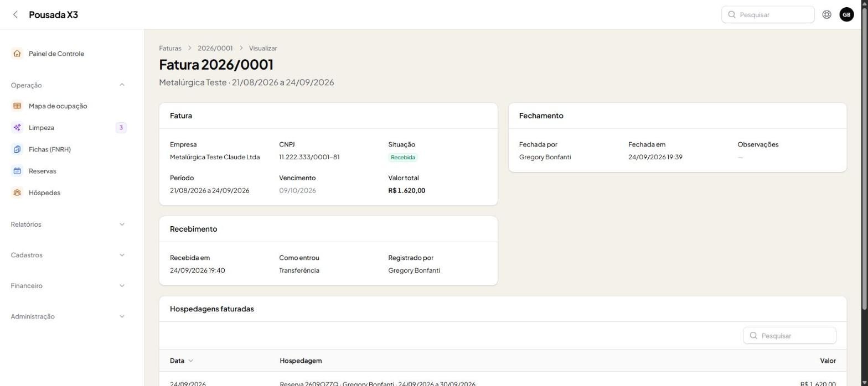The width and height of the screenshot is (868, 386).
Task: Click the Reservas calendar icon
Action: [x=17, y=171]
